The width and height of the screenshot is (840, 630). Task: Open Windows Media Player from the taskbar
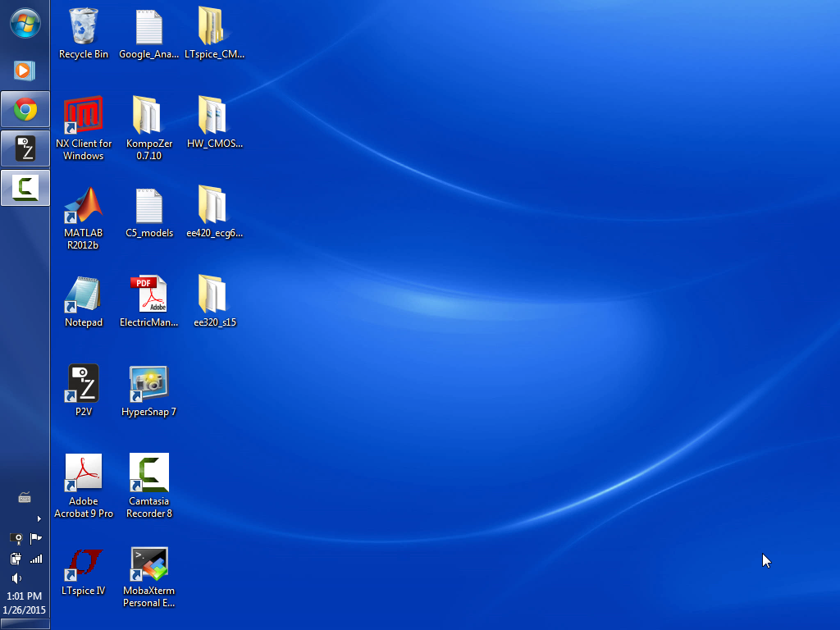click(x=24, y=71)
